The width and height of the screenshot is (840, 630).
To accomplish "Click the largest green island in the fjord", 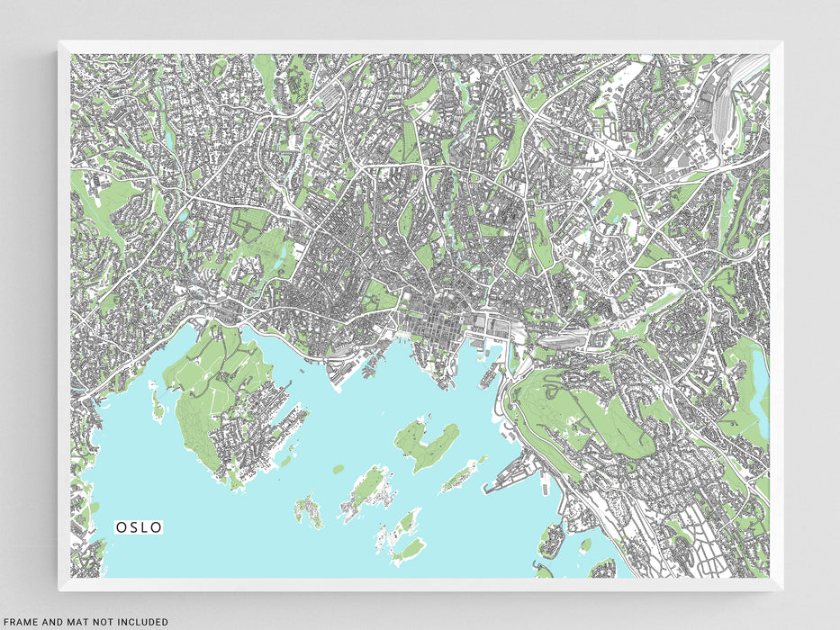I will [426, 444].
